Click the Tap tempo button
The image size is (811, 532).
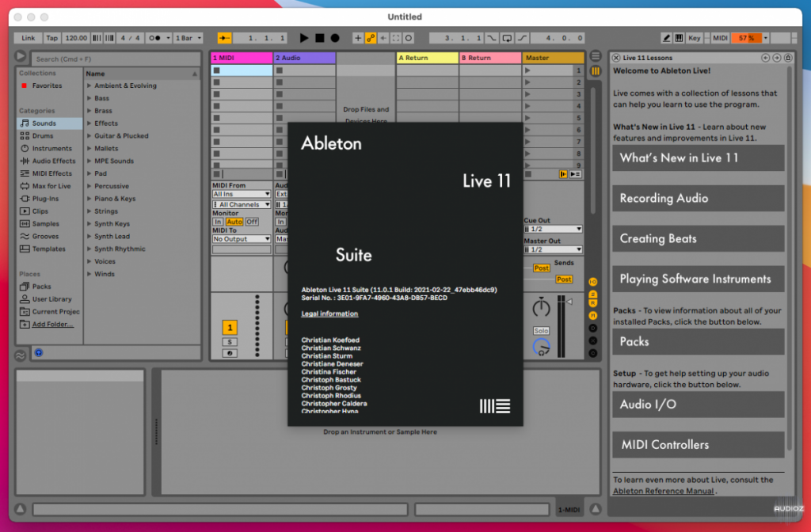tap(51, 38)
